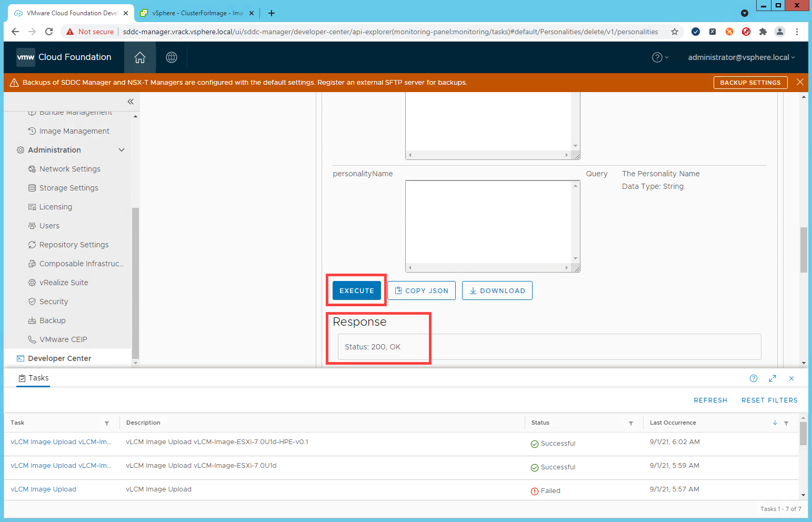Expand the Tasks panel to full size
Screen dimensions: 812x522
pos(773,378)
